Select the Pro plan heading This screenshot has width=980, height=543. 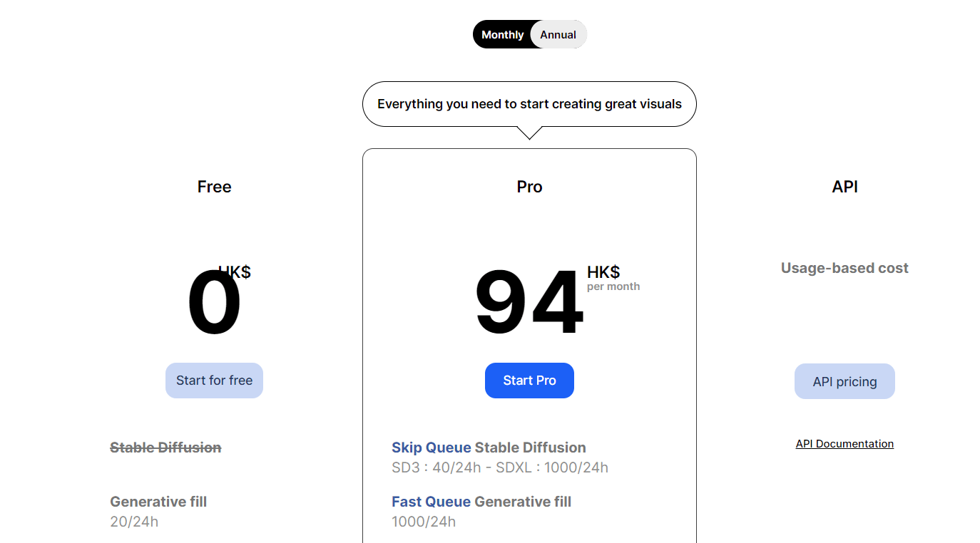[529, 186]
